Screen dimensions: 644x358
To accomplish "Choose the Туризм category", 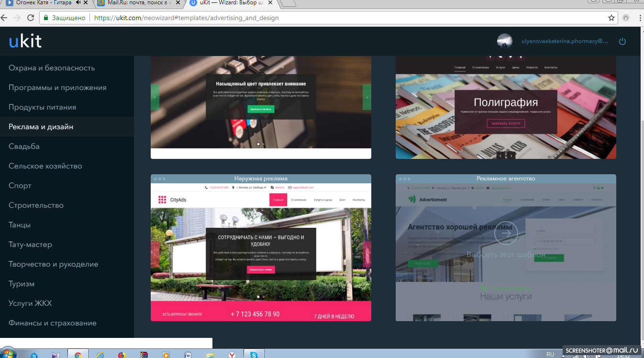I will click(22, 284).
